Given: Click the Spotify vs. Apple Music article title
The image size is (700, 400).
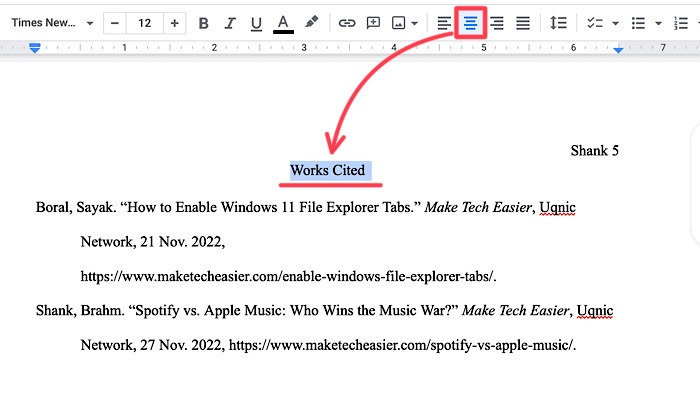Looking at the screenshot, I should coord(294,311).
